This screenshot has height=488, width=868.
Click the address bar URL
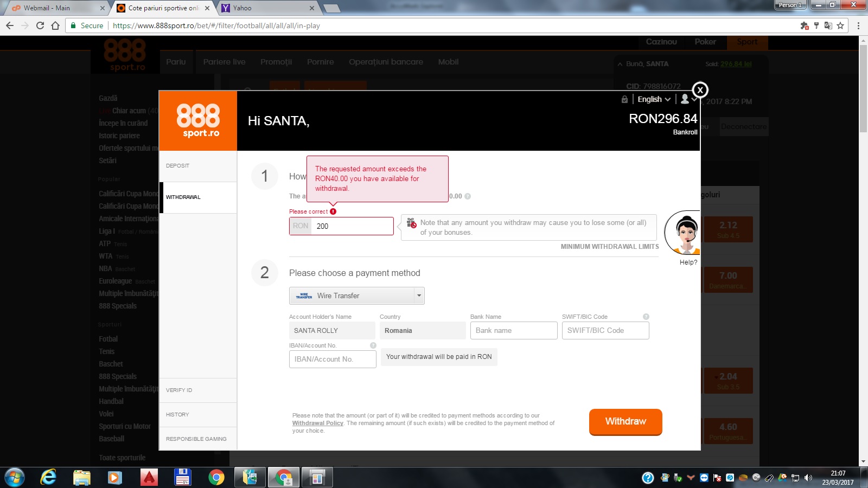point(216,25)
